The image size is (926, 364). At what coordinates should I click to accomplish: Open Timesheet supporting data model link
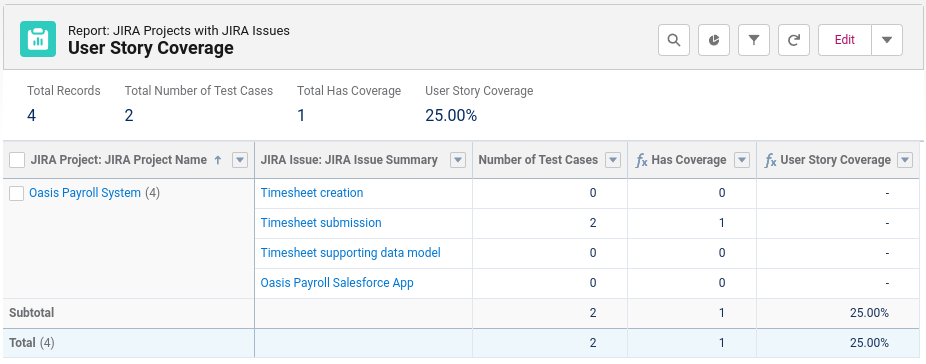351,253
